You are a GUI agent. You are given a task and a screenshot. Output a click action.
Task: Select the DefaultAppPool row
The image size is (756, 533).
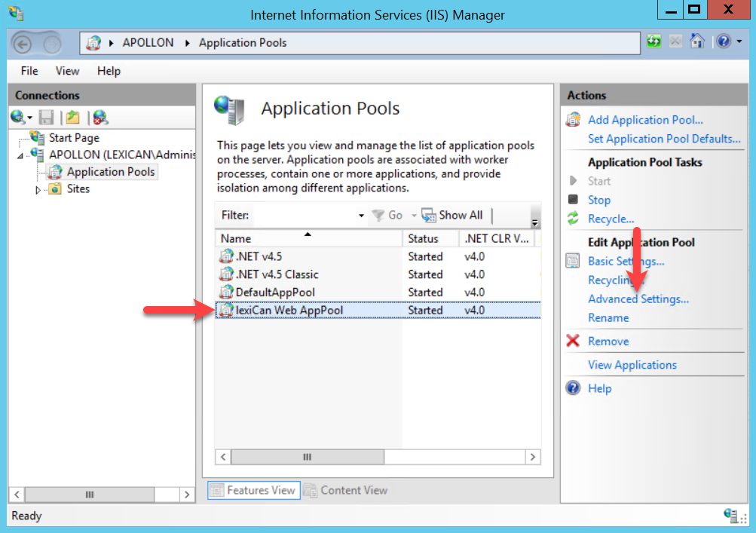click(x=274, y=293)
